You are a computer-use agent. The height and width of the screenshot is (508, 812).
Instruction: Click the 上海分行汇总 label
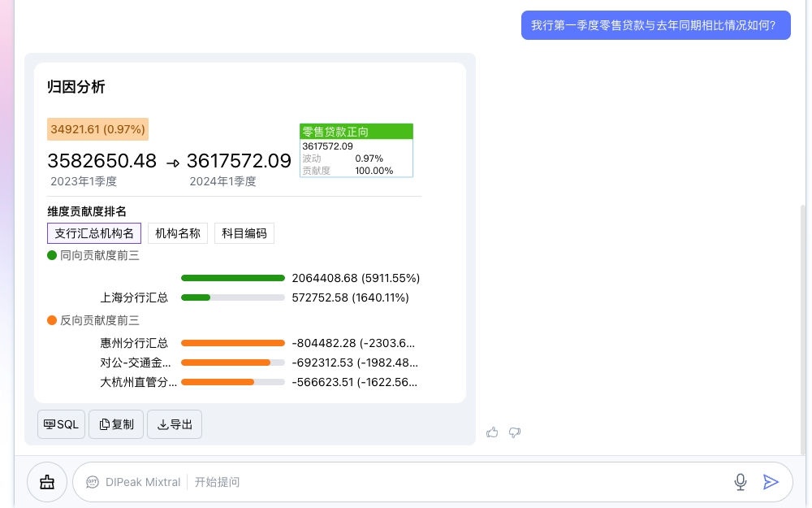point(134,297)
